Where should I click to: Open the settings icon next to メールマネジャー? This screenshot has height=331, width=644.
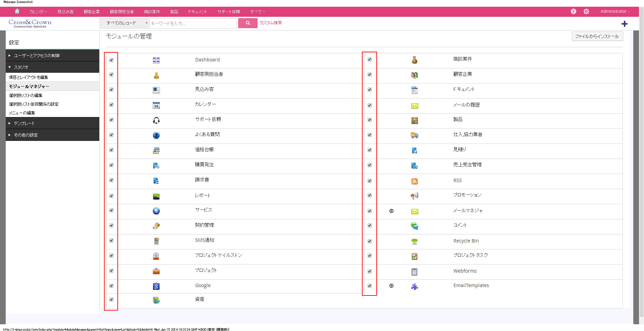pos(392,211)
